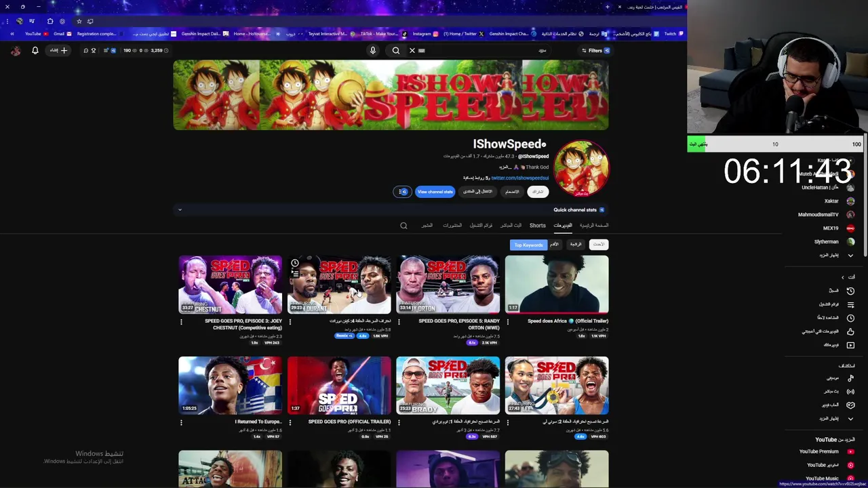The width and height of the screenshot is (868, 488).
Task: Open options menu for Kevin Durant video
Action: (x=290, y=322)
